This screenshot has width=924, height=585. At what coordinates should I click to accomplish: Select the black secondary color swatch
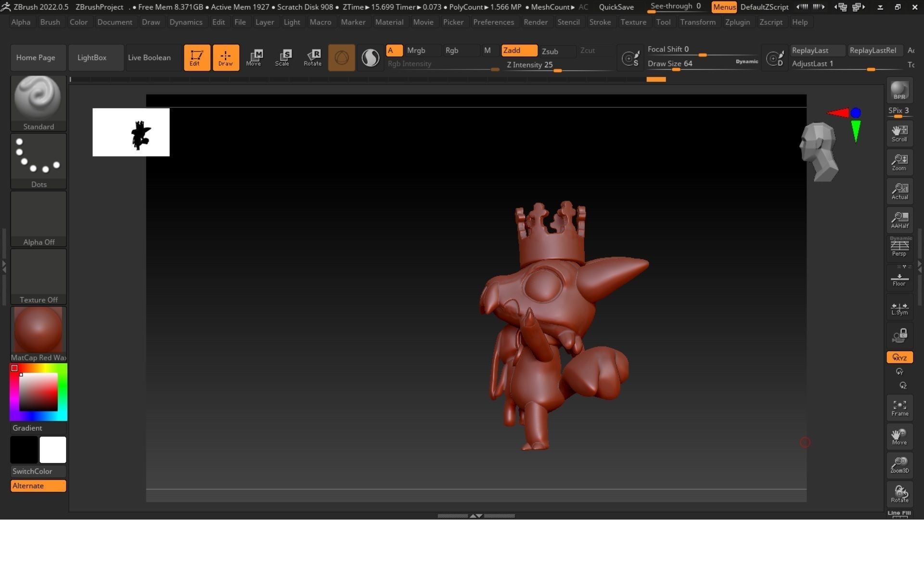(24, 450)
